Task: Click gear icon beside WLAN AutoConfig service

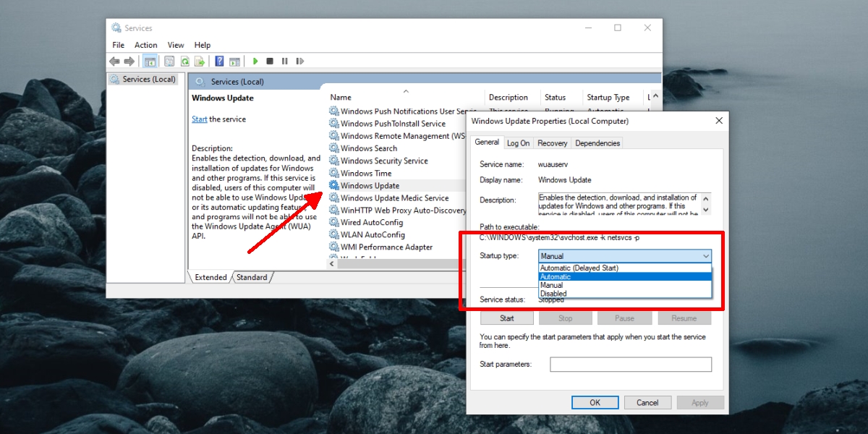Action: point(333,234)
